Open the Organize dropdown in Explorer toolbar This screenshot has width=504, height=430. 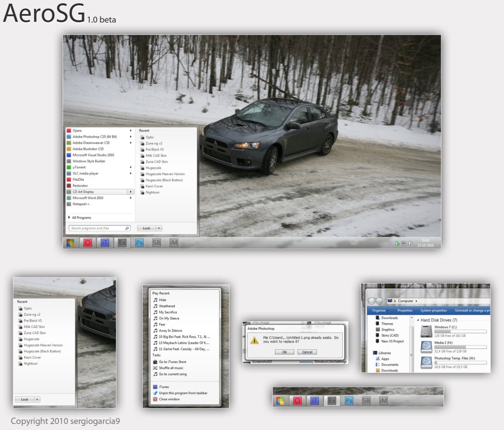coord(380,310)
